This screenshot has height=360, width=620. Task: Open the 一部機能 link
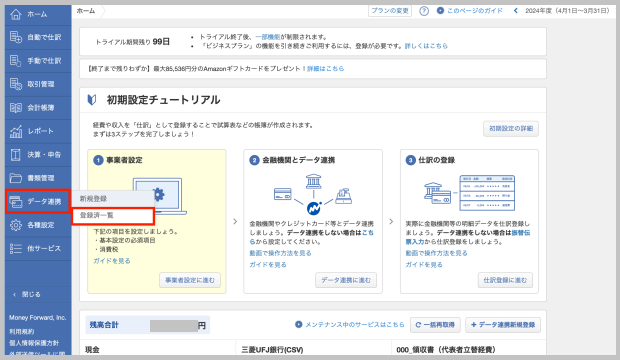[x=267, y=37]
